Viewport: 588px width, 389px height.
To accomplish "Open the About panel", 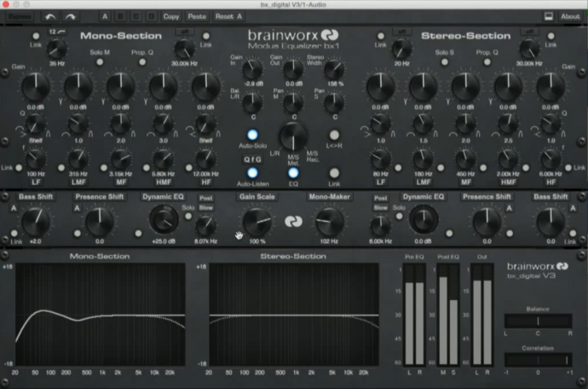I will [570, 16].
